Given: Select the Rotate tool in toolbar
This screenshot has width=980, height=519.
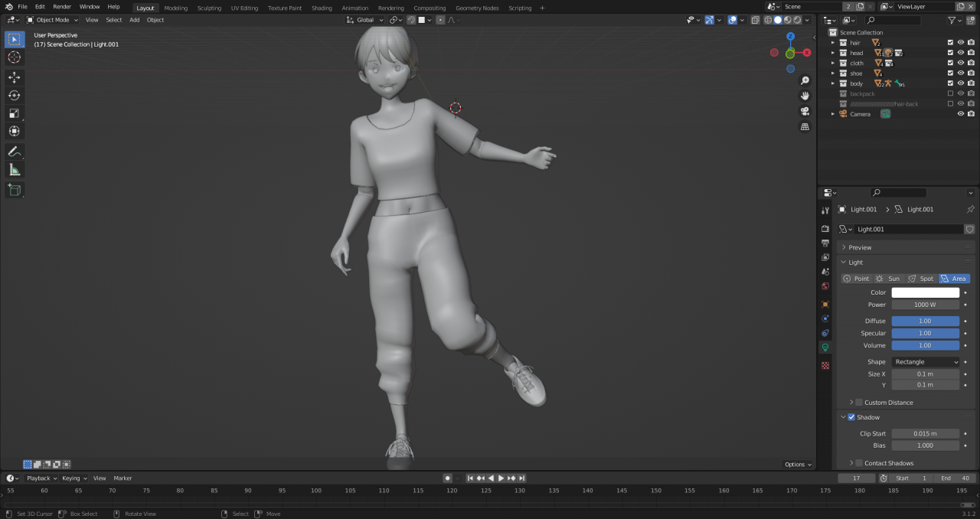Looking at the screenshot, I should (x=14, y=96).
